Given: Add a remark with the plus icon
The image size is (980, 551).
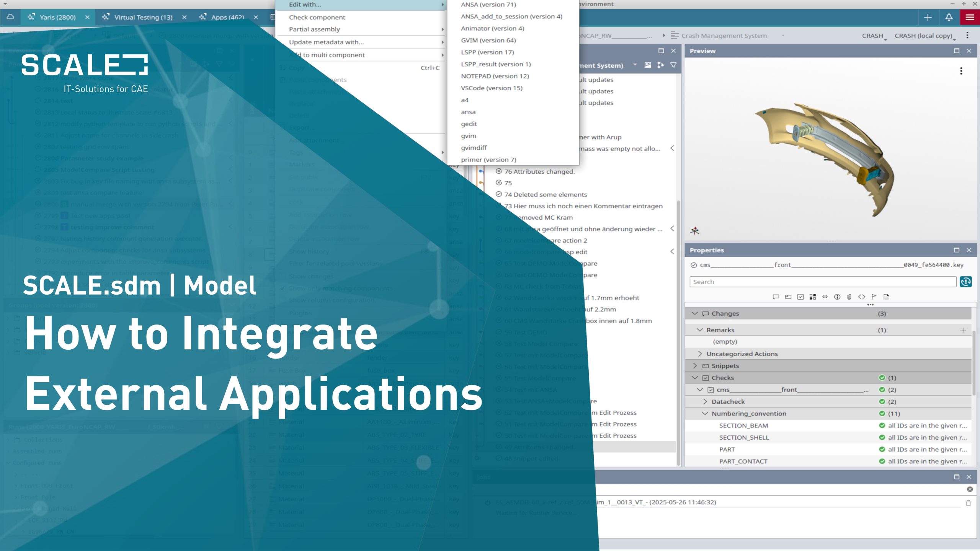Looking at the screenshot, I should point(963,330).
